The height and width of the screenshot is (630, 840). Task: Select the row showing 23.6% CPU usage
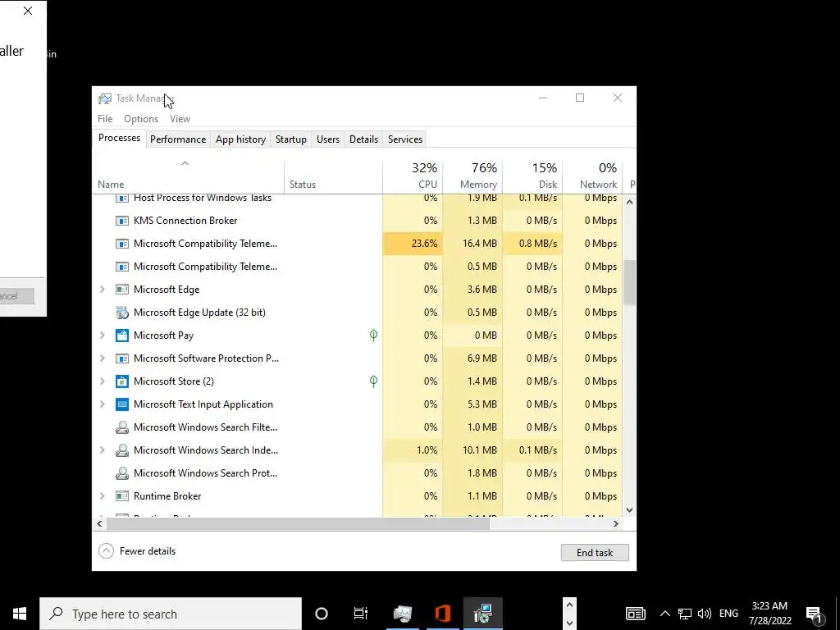(358, 244)
